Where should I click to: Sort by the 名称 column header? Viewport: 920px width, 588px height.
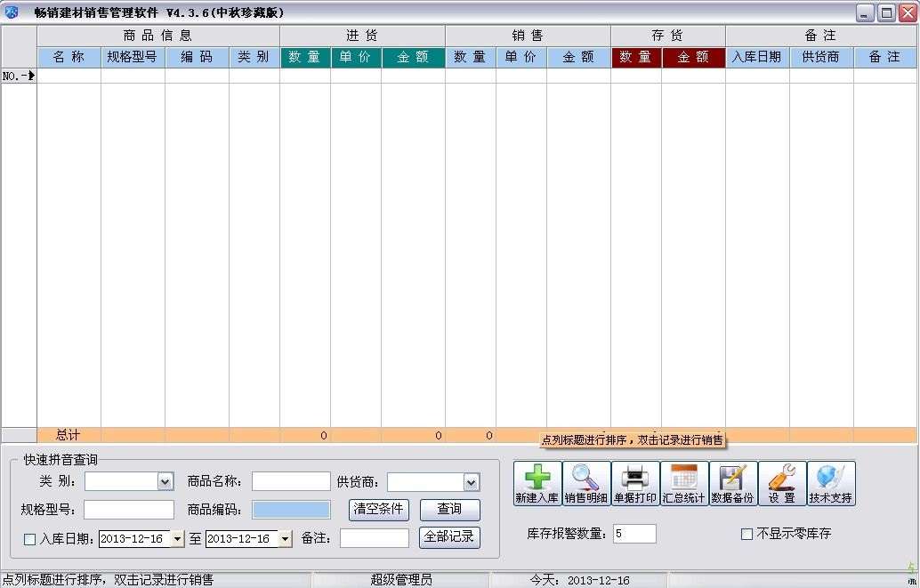pos(69,57)
